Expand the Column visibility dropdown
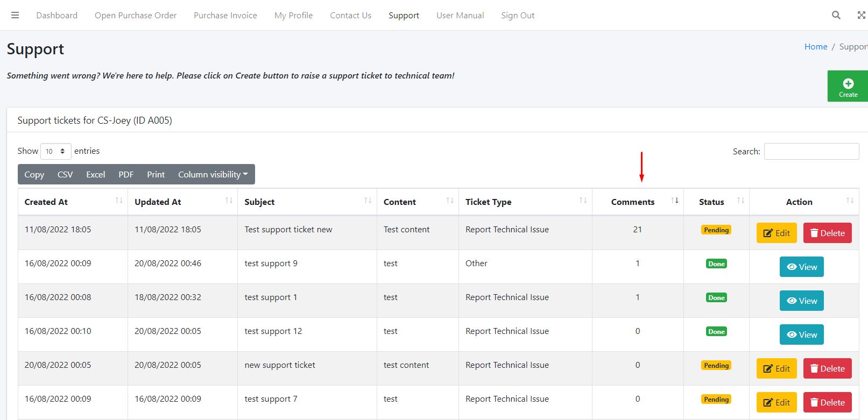This screenshot has height=420, width=868. coord(213,175)
